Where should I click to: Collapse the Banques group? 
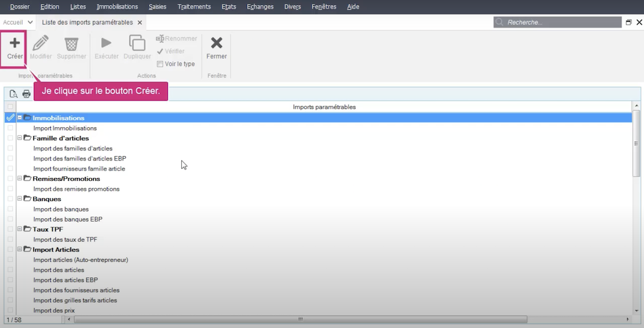(x=19, y=198)
